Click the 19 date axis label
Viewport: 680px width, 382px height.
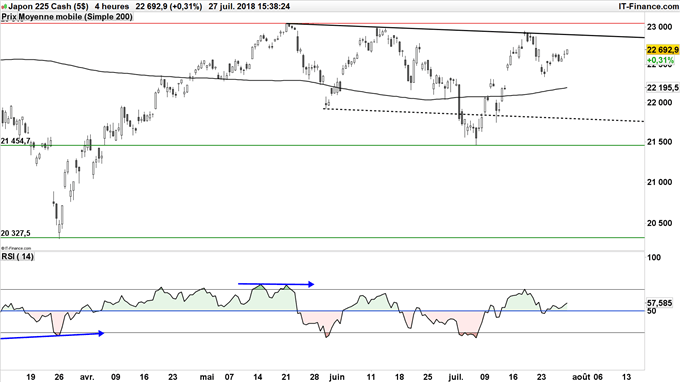30,377
